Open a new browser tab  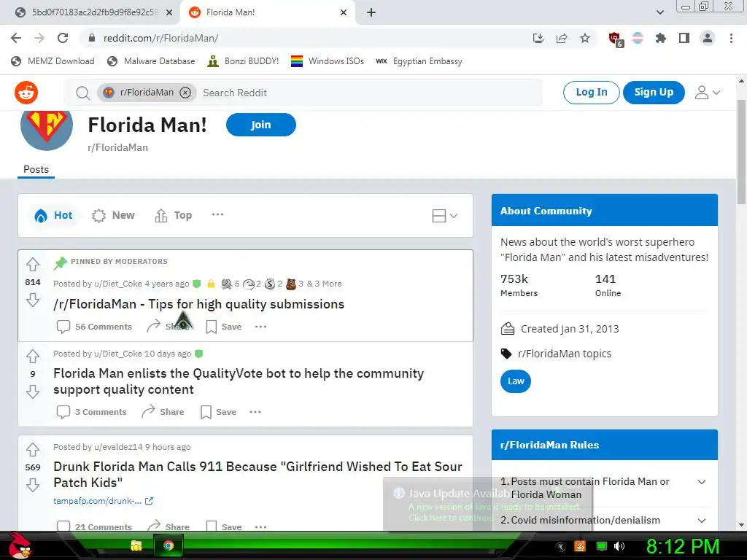[371, 12]
